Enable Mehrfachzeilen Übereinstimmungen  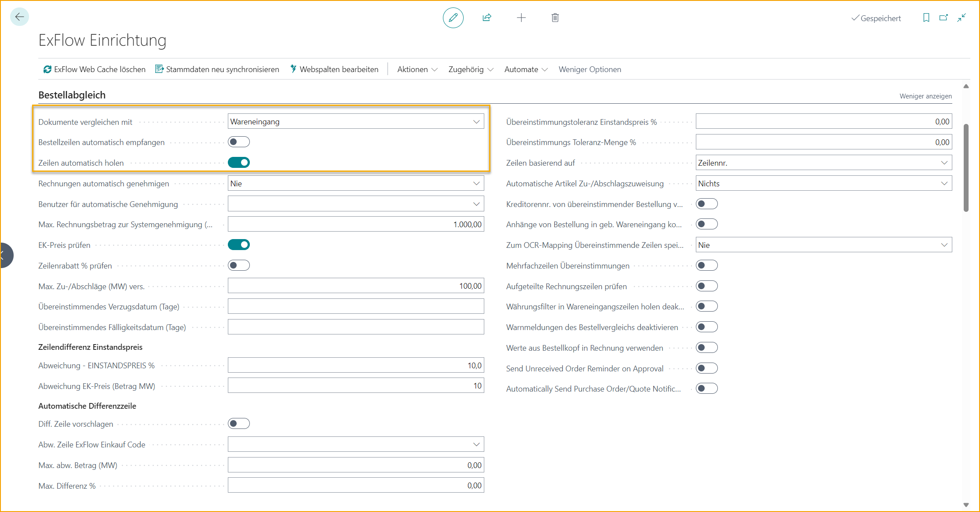(707, 265)
